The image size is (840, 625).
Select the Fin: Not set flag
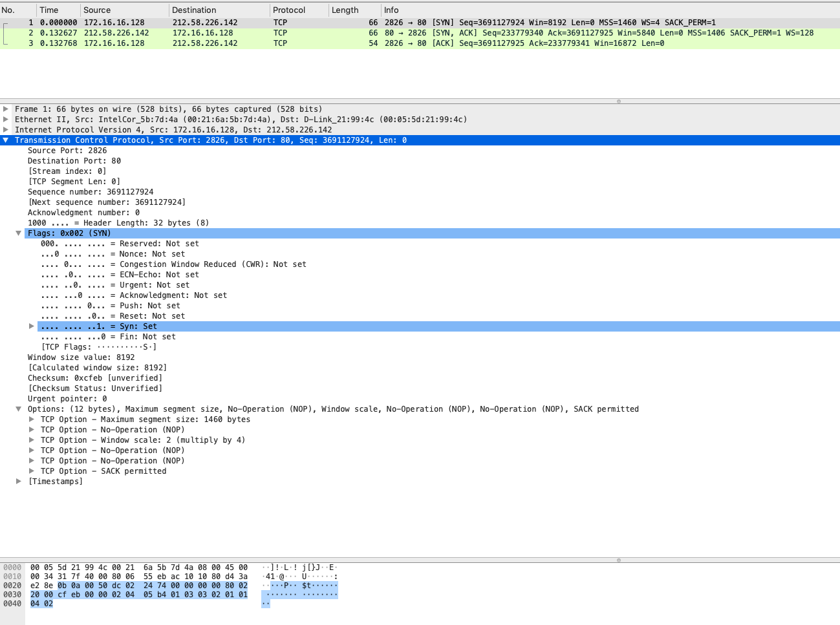point(108,337)
